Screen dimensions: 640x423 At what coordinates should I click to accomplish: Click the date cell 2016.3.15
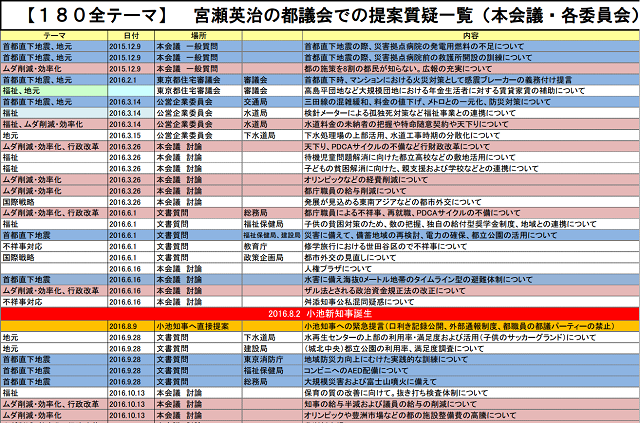pos(131,135)
